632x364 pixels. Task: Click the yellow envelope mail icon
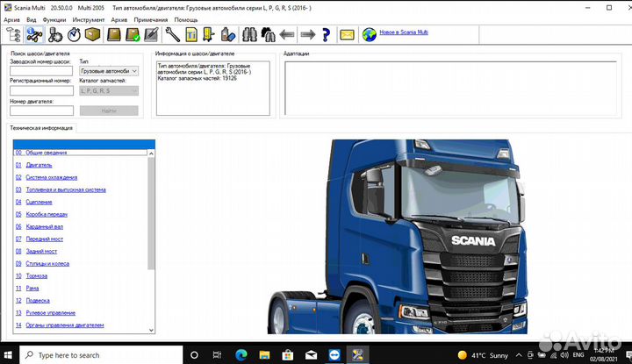[x=347, y=35]
